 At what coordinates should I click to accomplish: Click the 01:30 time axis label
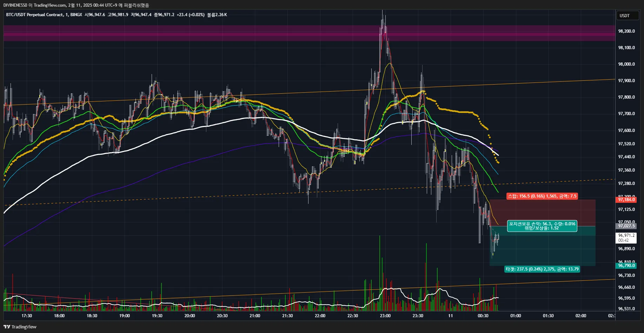[x=548, y=316]
